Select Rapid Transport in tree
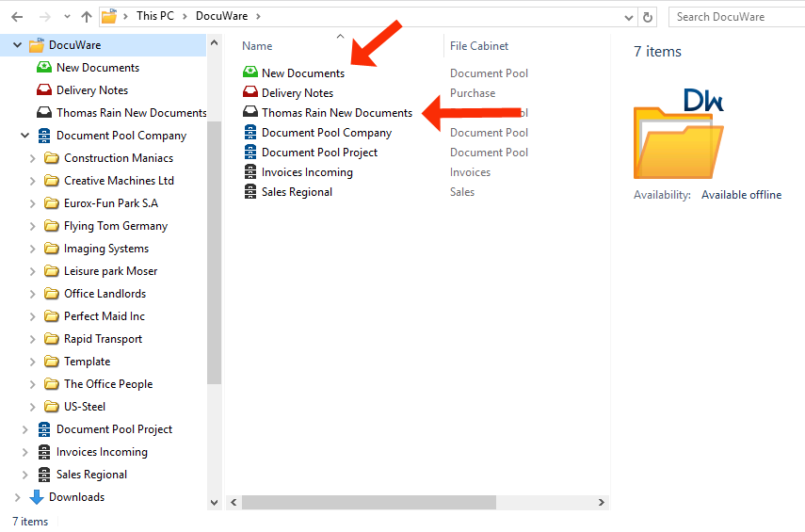 (103, 339)
